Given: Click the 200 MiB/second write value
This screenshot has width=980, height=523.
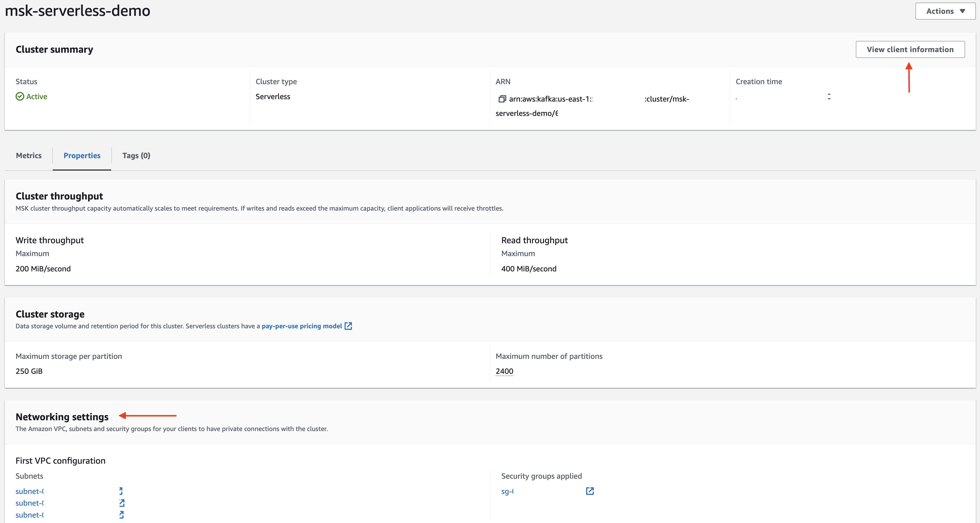Looking at the screenshot, I should (43, 269).
